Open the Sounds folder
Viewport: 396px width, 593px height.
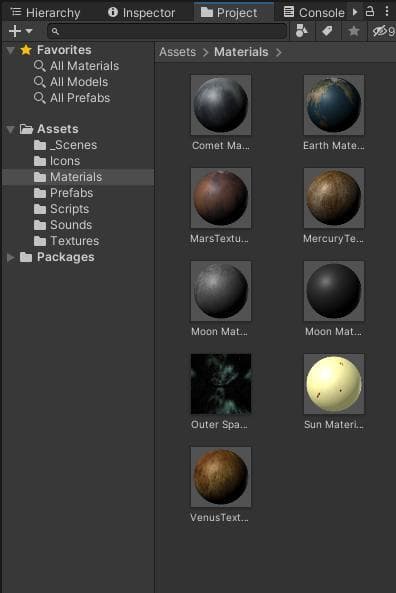(x=71, y=225)
